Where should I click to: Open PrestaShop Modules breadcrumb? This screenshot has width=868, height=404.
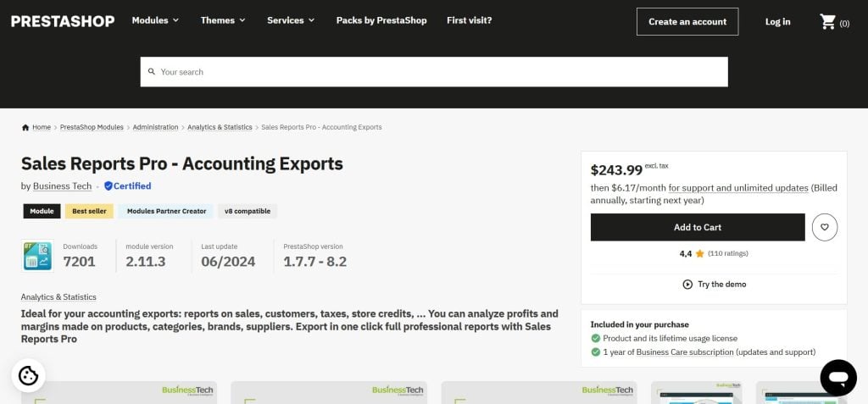[92, 127]
